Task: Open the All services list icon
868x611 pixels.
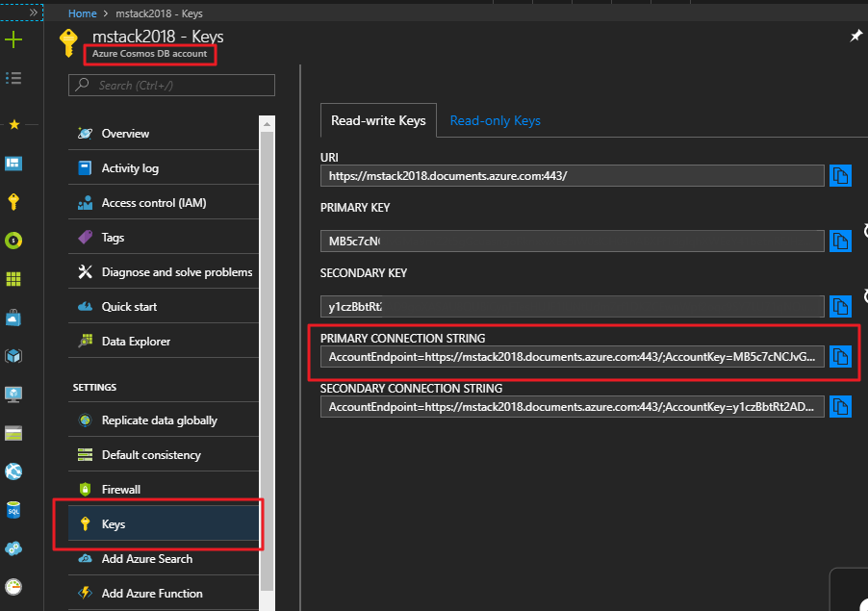Action: coord(13,78)
